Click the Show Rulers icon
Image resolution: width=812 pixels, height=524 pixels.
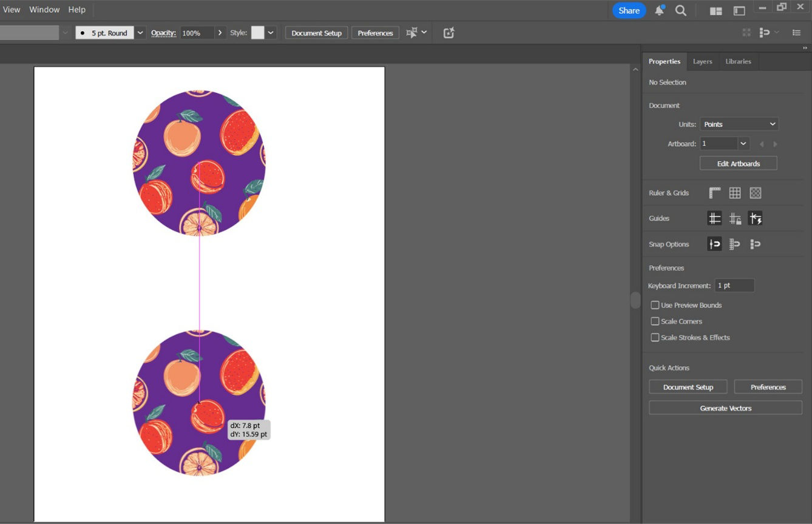pos(715,193)
